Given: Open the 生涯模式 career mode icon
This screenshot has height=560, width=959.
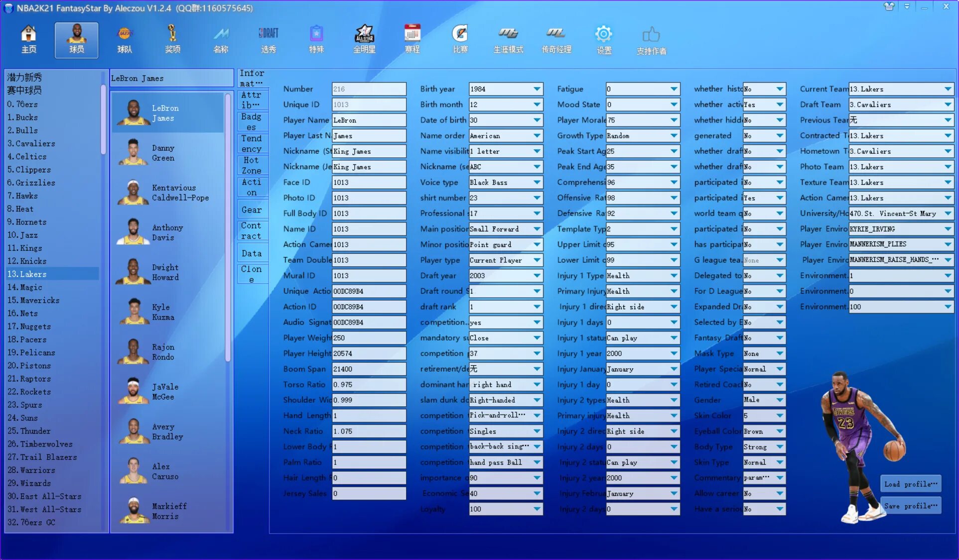Looking at the screenshot, I should (508, 39).
